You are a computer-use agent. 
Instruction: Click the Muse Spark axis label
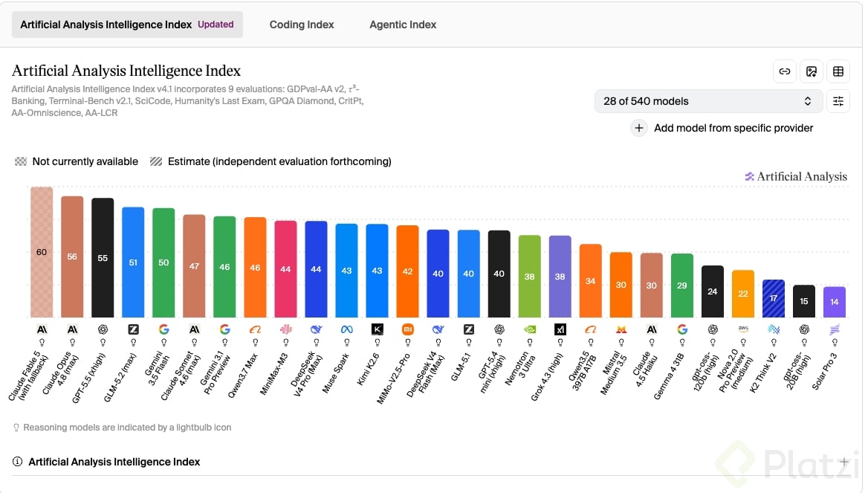click(336, 373)
